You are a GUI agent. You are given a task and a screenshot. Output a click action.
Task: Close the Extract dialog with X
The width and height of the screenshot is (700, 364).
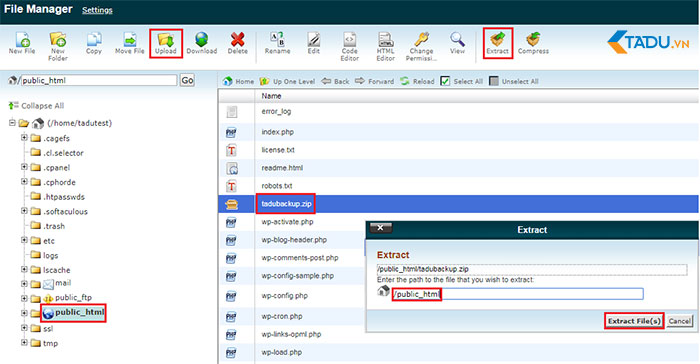click(x=380, y=228)
